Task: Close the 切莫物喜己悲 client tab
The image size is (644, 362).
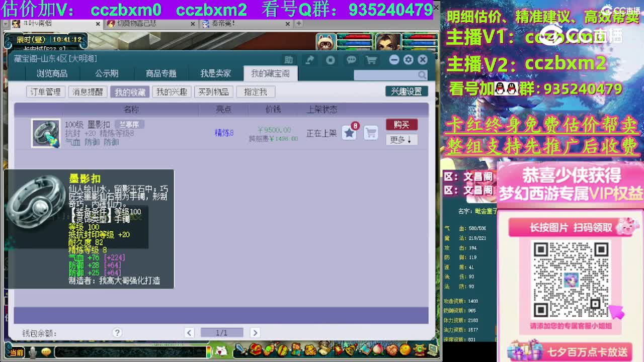Action: 193,24
